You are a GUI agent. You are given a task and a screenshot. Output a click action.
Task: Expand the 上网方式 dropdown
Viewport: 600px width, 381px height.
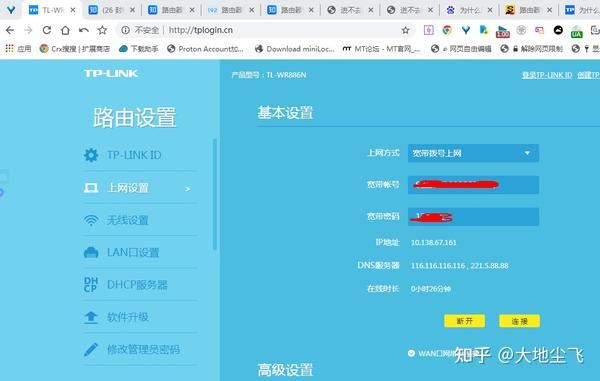coord(473,153)
